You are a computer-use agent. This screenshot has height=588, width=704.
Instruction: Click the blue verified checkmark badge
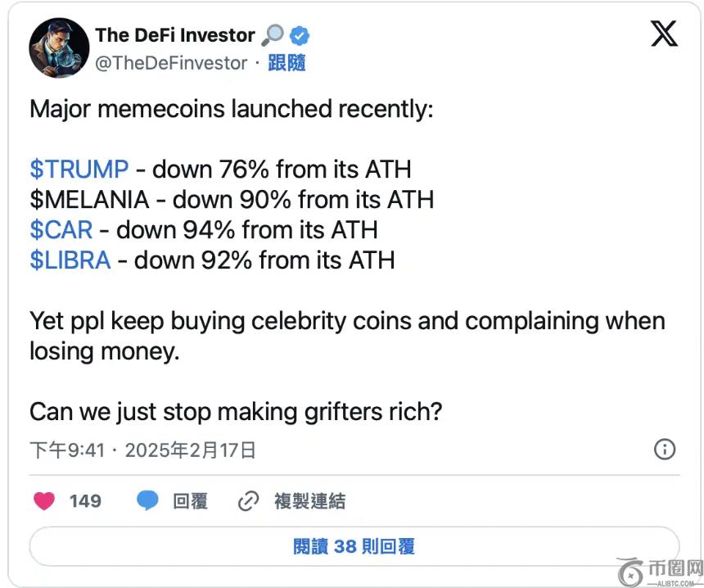tap(299, 34)
